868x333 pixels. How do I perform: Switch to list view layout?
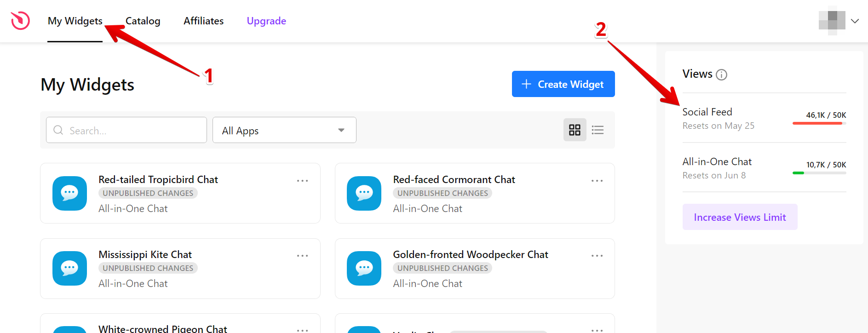pos(598,130)
